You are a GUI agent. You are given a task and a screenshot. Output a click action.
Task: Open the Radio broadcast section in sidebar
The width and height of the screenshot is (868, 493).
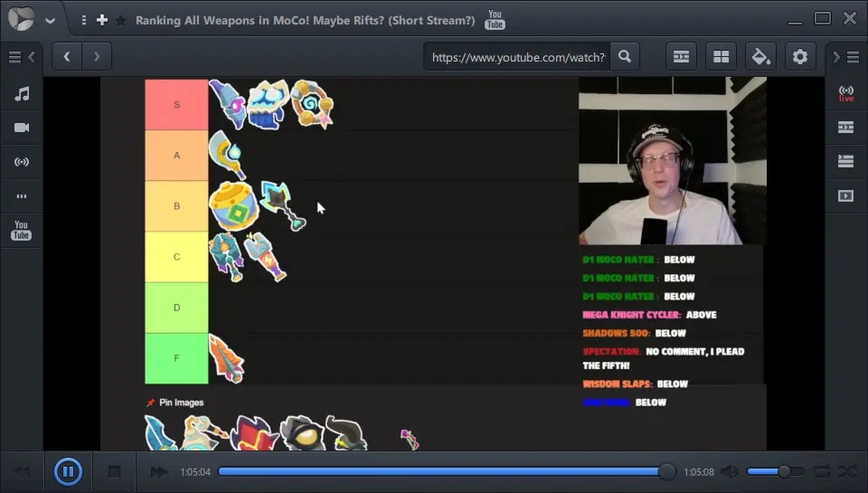(x=22, y=162)
